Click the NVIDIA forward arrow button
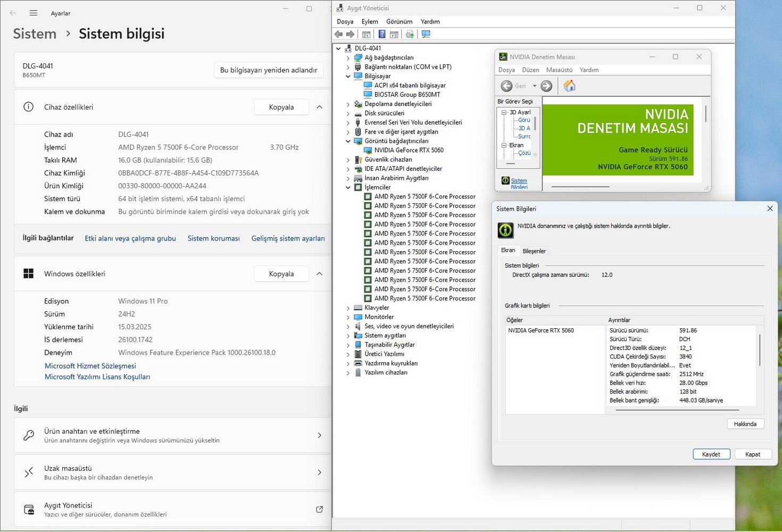Image resolution: width=782 pixels, height=532 pixels. pos(546,86)
